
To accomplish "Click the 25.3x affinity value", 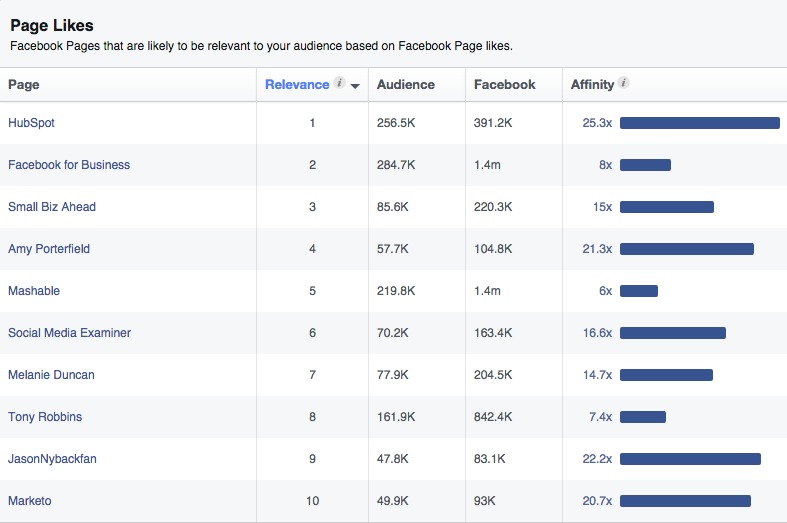I will 597,123.
